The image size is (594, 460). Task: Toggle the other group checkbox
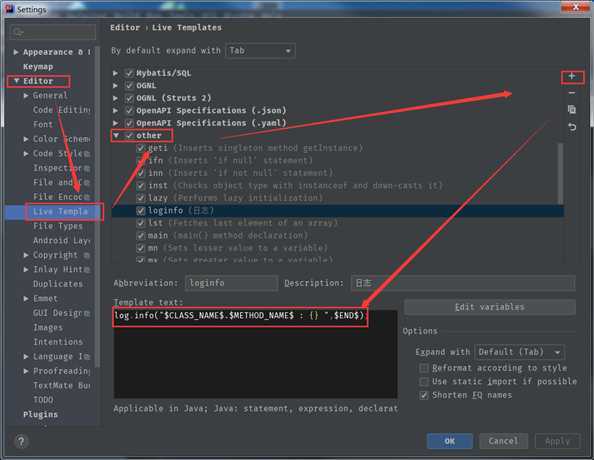(129, 136)
